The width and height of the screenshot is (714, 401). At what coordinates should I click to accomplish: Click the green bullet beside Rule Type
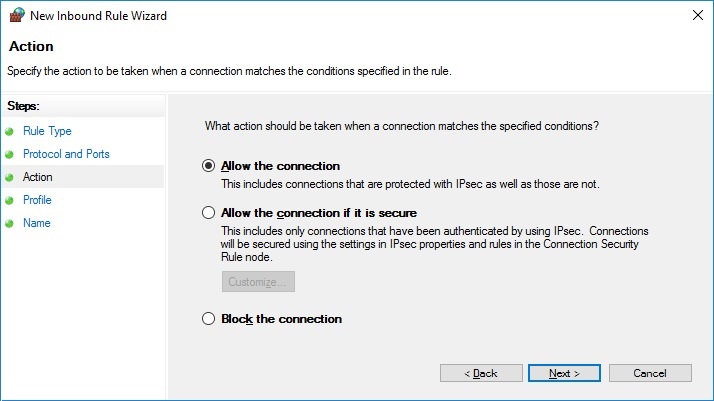tap(10, 131)
